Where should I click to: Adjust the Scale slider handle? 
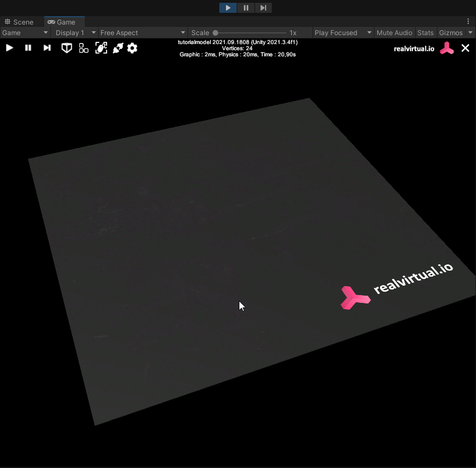tap(215, 33)
